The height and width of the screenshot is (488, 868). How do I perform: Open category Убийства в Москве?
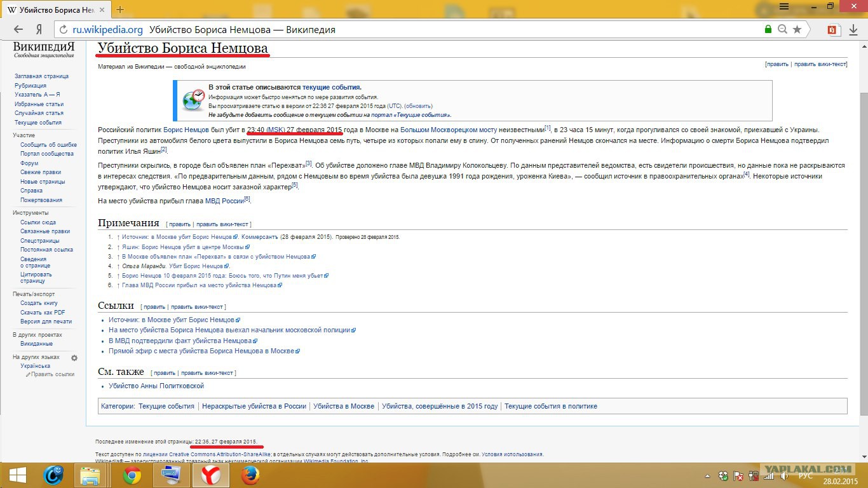344,406
